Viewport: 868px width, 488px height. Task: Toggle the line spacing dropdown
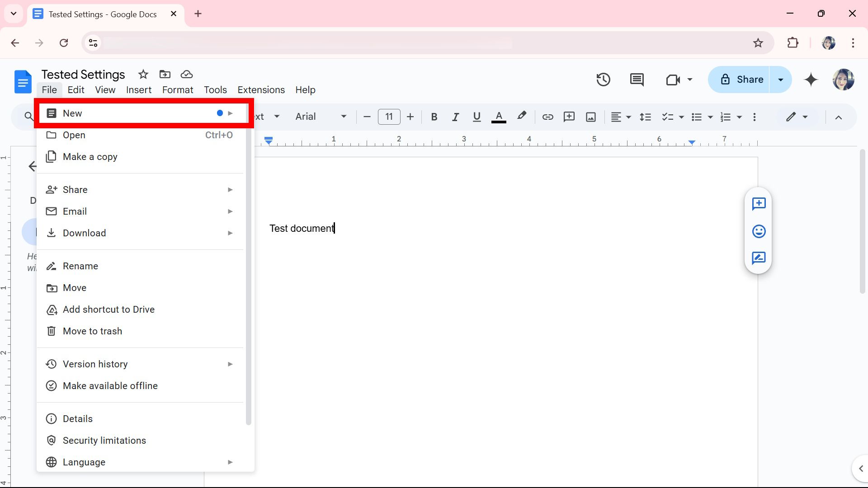tap(645, 117)
